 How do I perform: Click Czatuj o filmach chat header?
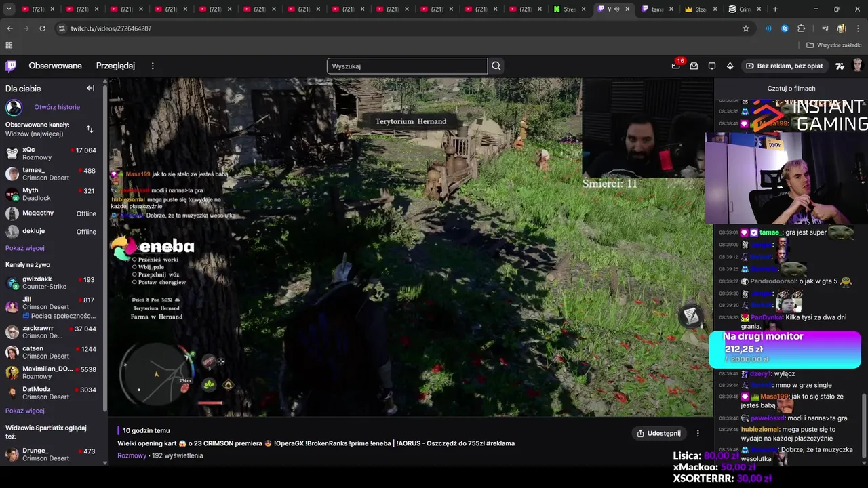point(791,89)
